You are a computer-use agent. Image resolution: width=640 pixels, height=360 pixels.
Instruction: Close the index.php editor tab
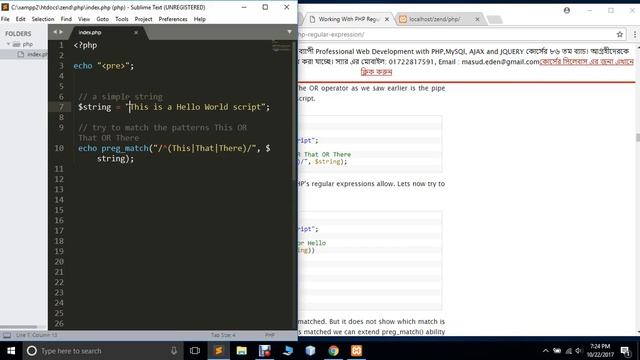136,32
